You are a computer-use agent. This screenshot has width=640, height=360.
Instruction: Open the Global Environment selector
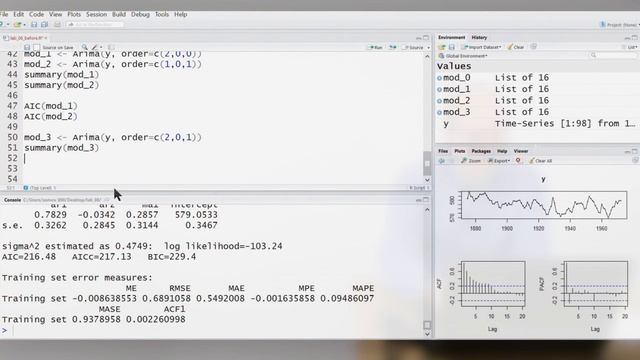(x=463, y=56)
